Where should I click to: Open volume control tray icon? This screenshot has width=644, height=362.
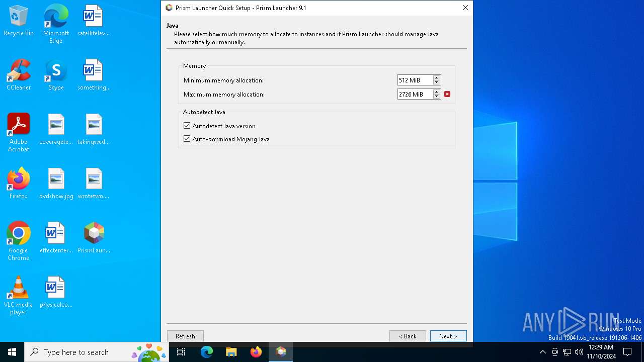(x=579, y=352)
